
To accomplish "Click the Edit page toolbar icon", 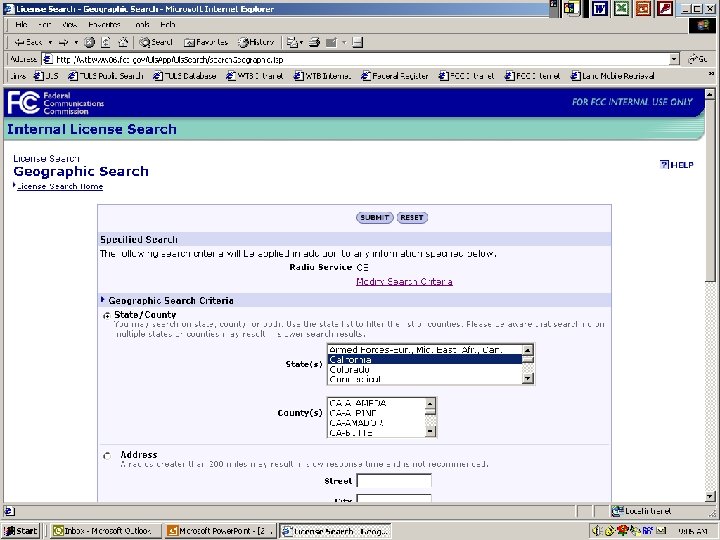I will 331,42.
